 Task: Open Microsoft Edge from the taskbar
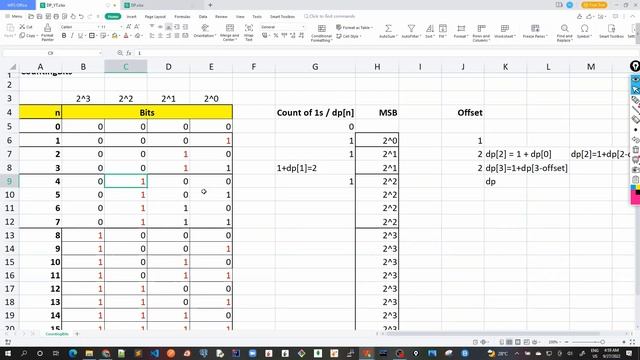click(73, 353)
